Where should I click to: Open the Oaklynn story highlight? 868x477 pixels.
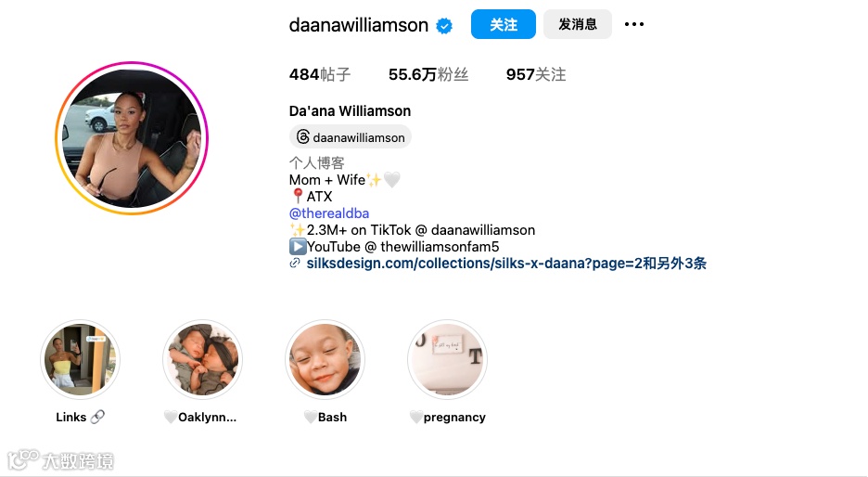pos(202,359)
